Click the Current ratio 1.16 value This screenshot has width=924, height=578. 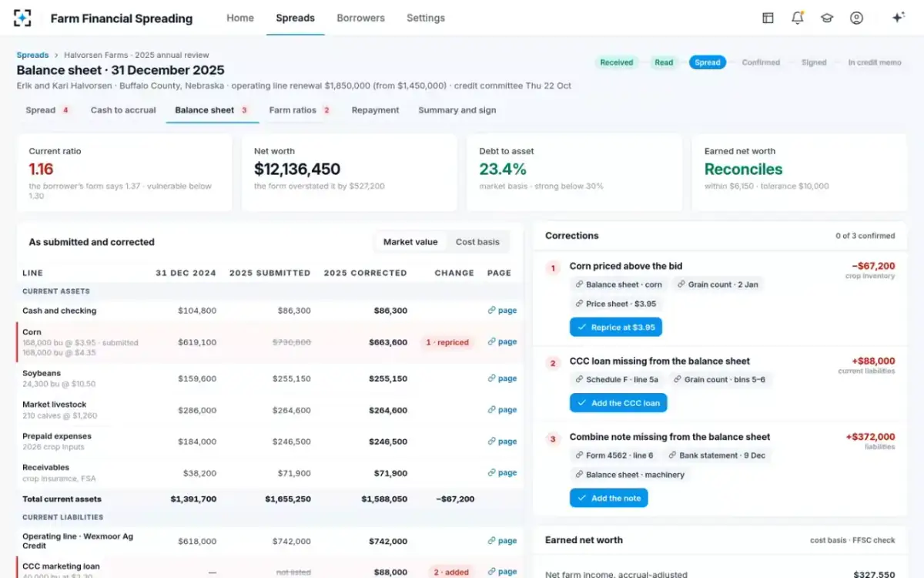(x=42, y=170)
